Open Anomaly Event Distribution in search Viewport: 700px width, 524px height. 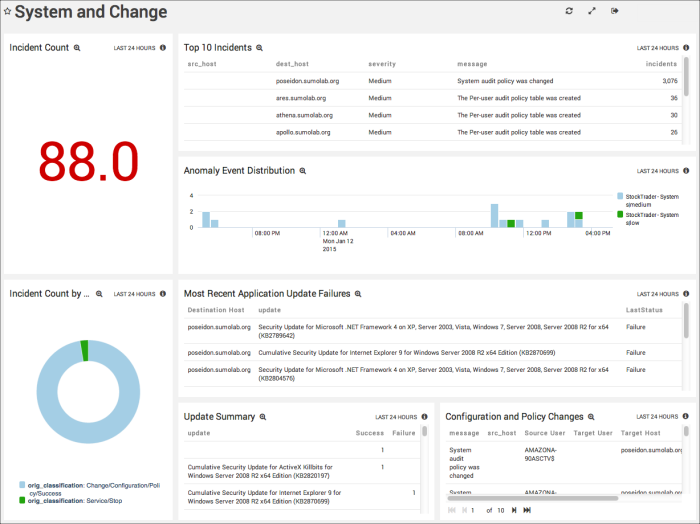(303, 171)
